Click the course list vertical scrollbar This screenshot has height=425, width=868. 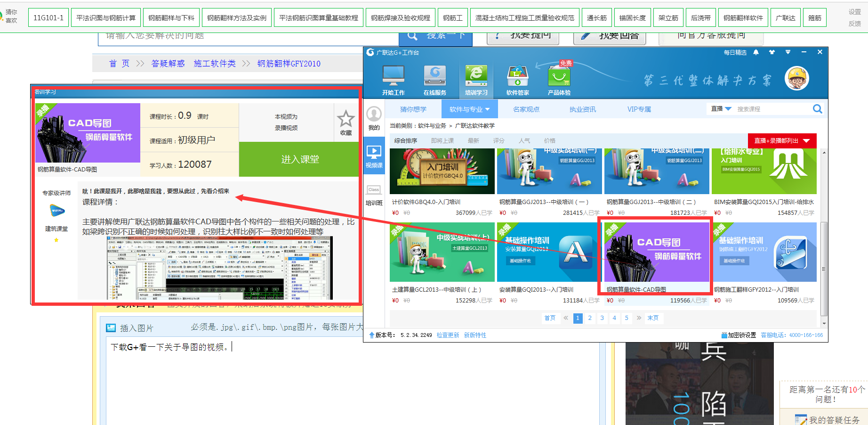[x=824, y=269]
